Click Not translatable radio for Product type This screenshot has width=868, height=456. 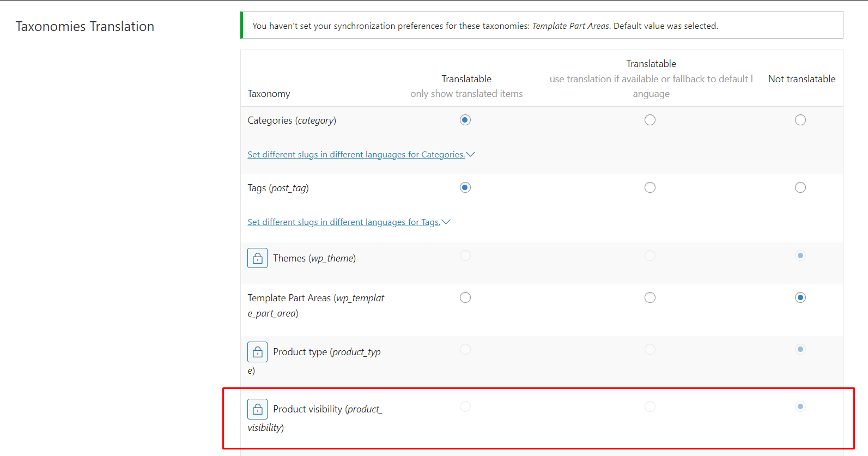[800, 349]
